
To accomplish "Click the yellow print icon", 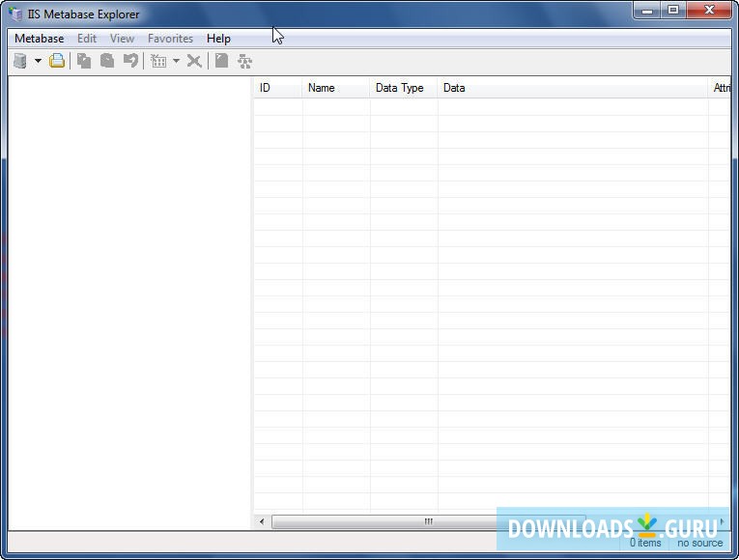I will (x=57, y=61).
